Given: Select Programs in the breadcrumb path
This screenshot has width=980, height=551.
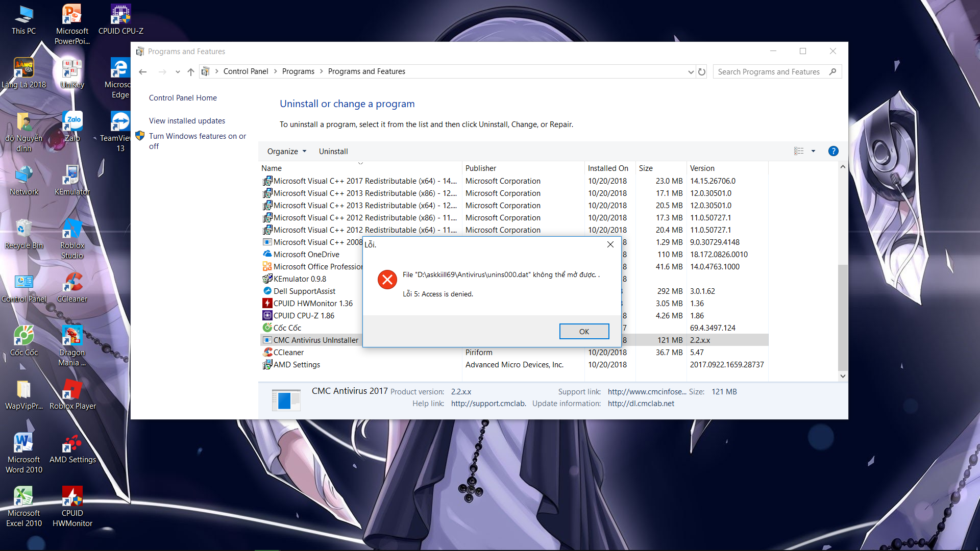Looking at the screenshot, I should pyautogui.click(x=298, y=71).
